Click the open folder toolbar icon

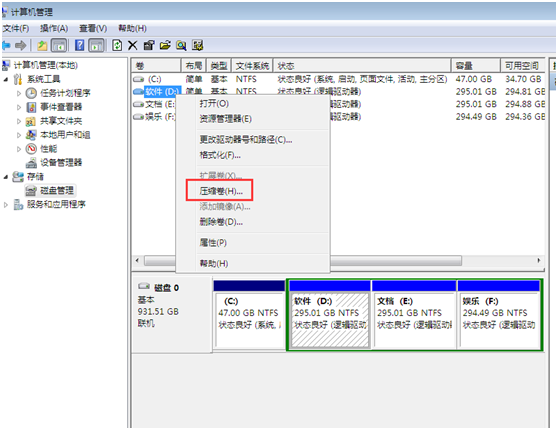(165, 45)
